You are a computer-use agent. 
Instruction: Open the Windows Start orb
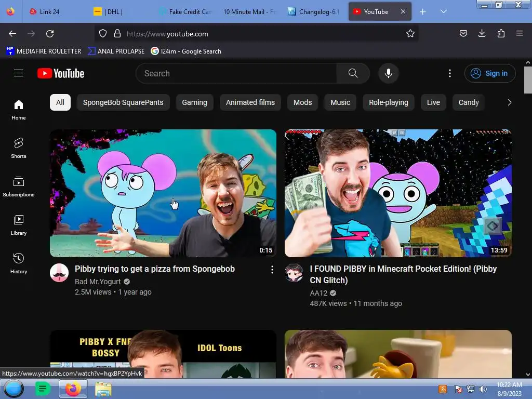(14, 389)
